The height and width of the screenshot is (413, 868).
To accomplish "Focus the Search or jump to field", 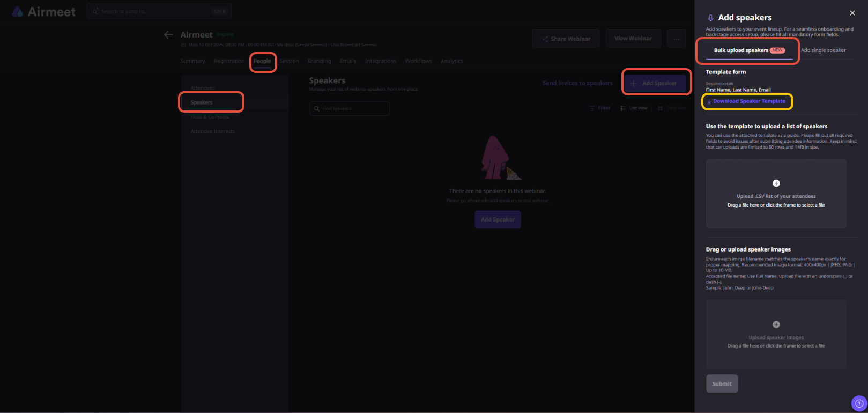I will (159, 11).
